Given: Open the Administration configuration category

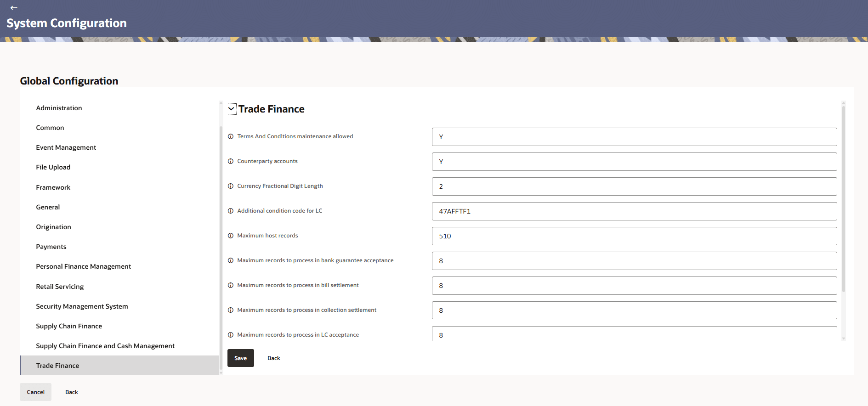Looking at the screenshot, I should (x=59, y=108).
